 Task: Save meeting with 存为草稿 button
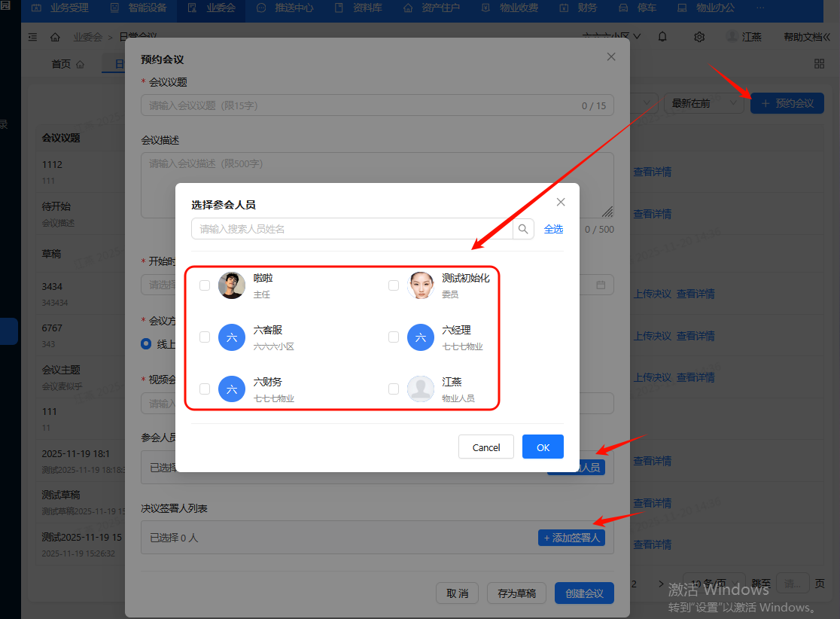(x=516, y=593)
